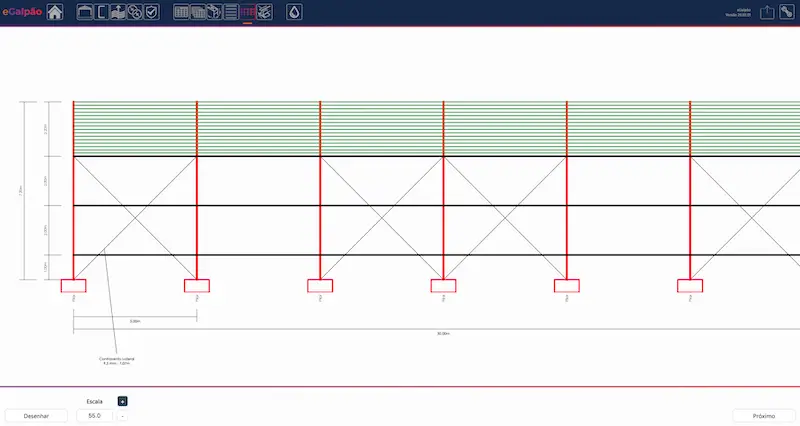The height and width of the screenshot is (426, 800).
Task: Increase scale with the plus button
Action: click(122, 401)
